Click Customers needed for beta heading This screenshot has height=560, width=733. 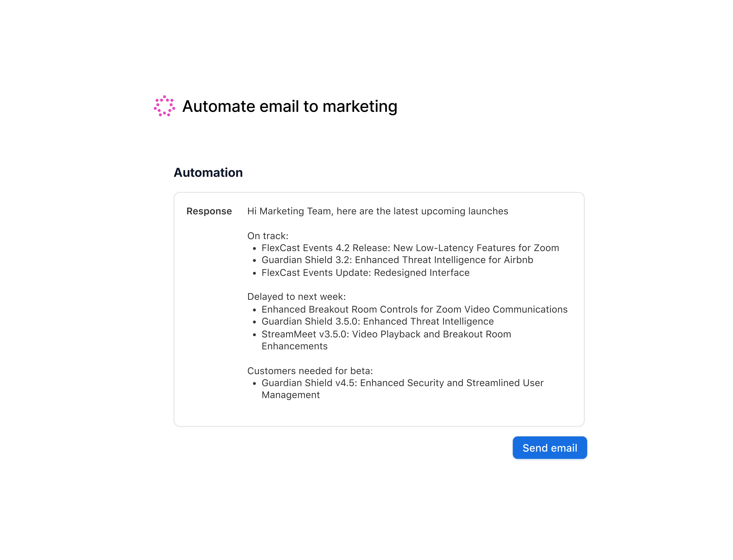pos(310,371)
